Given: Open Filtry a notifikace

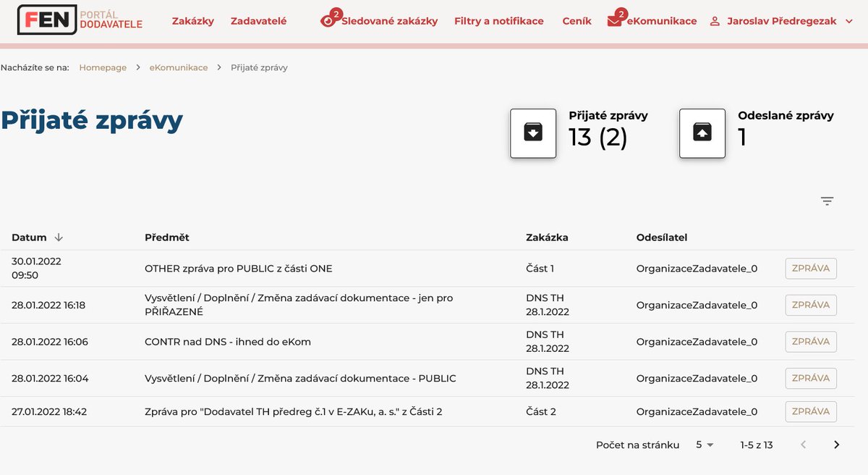Looking at the screenshot, I should pyautogui.click(x=499, y=21).
